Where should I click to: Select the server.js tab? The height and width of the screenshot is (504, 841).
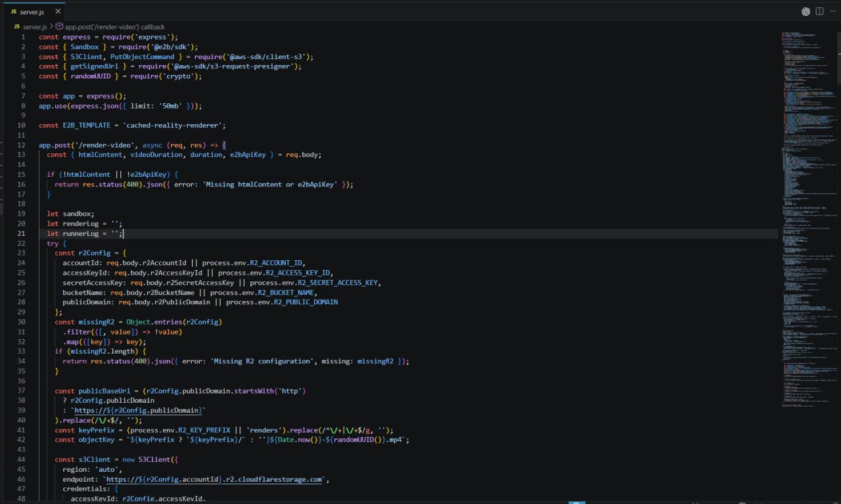click(x=34, y=11)
